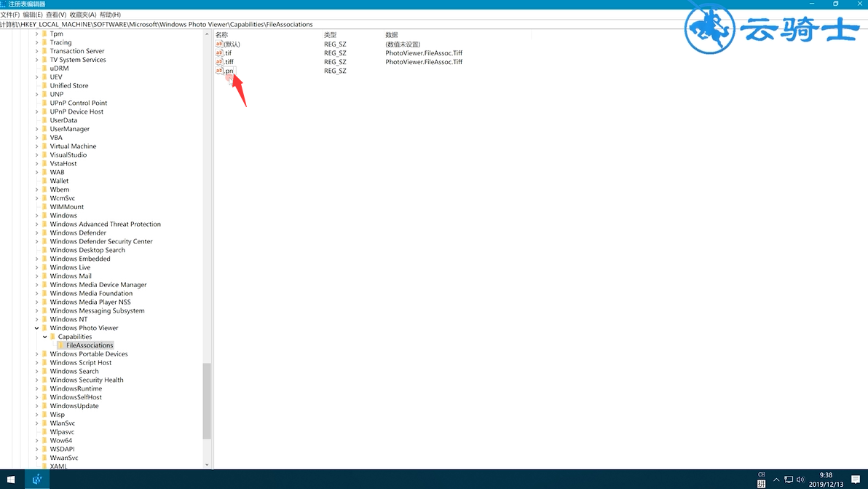Expand the Tracing key
This screenshot has height=489, width=868.
37,43
